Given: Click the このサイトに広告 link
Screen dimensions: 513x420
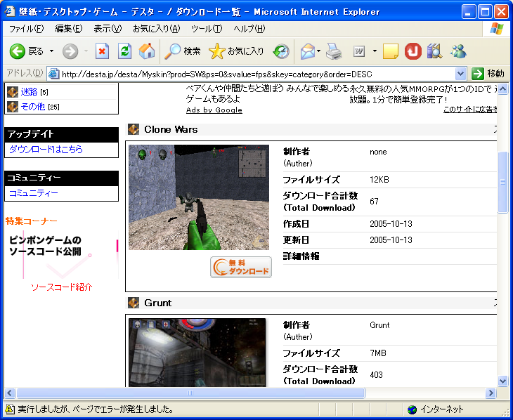Looking at the screenshot, I should coord(470,110).
